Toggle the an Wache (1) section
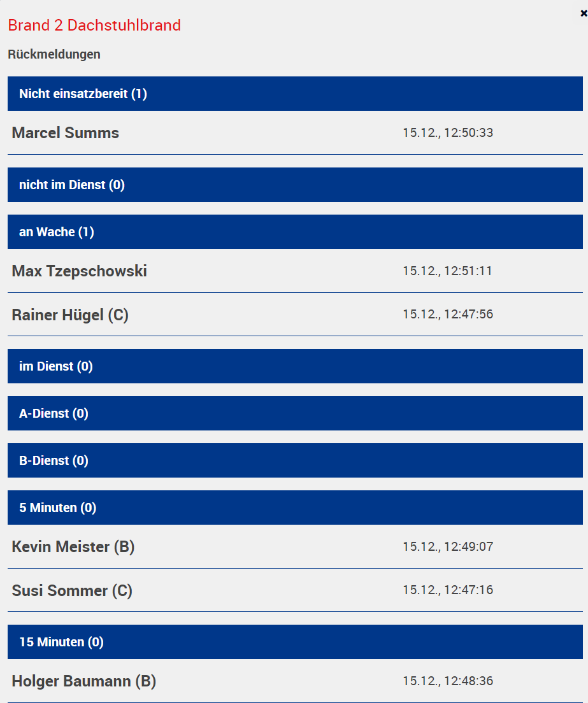Image resolution: width=588 pixels, height=703 pixels. pos(295,232)
